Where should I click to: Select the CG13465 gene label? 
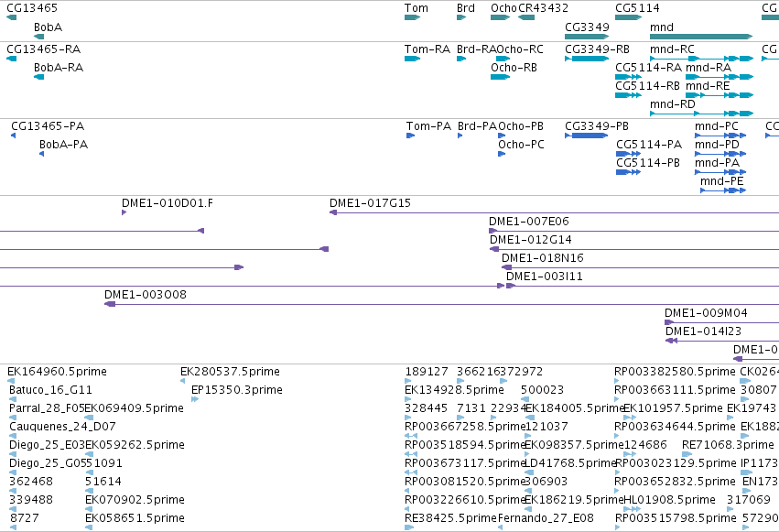[x=32, y=8]
